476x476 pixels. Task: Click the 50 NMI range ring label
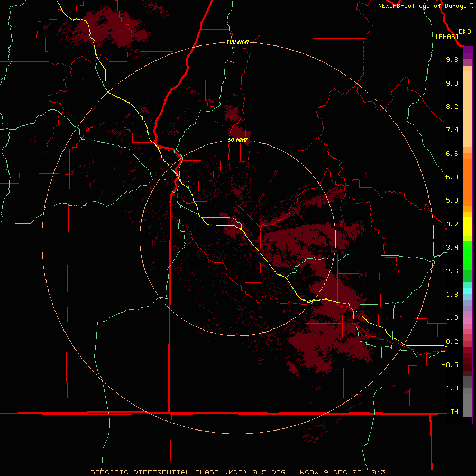coord(237,140)
